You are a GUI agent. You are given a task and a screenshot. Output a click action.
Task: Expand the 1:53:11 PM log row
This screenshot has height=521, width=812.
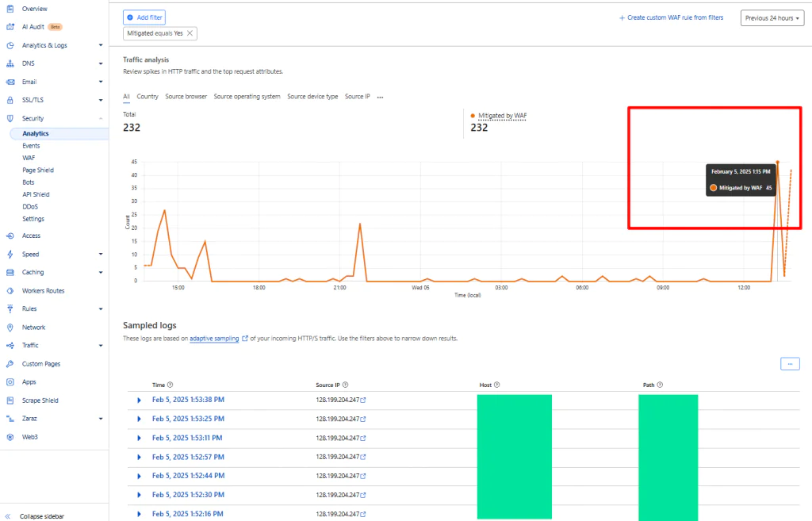tap(139, 439)
